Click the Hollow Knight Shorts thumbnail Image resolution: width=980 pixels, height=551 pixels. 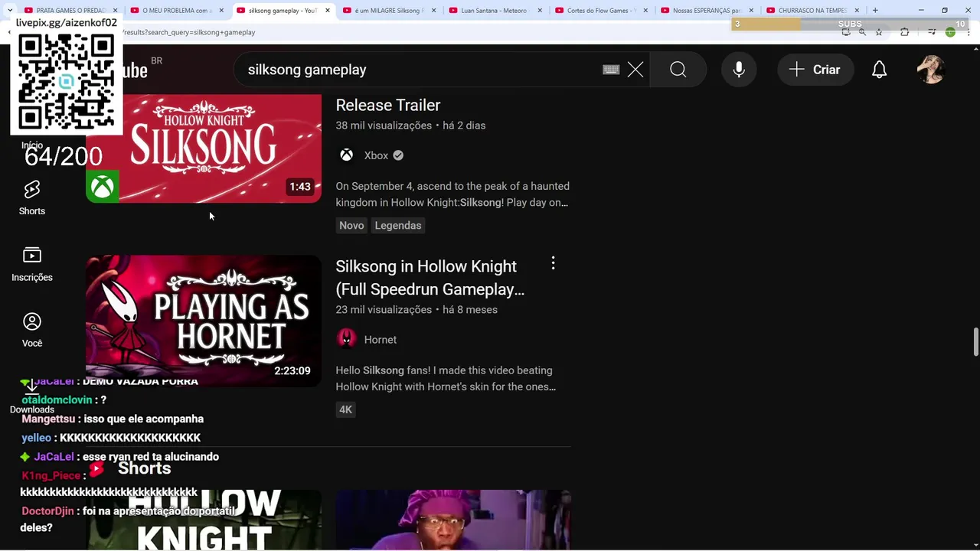pos(204,520)
